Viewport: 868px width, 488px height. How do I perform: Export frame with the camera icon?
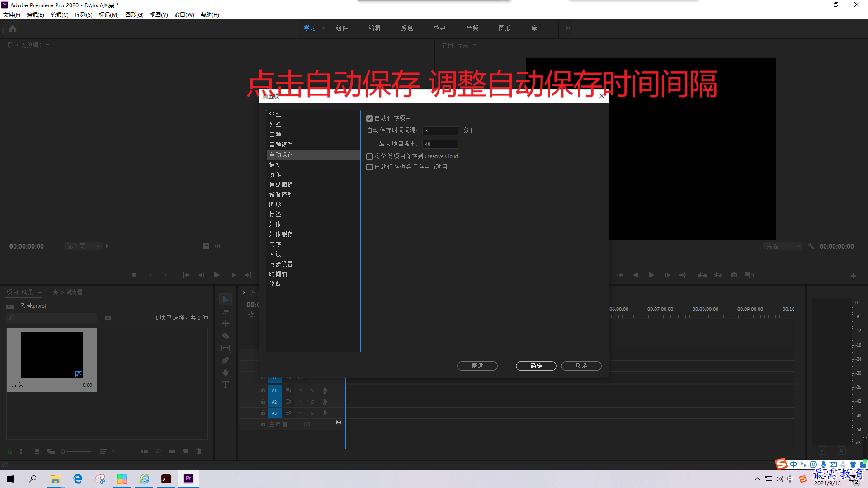click(734, 275)
